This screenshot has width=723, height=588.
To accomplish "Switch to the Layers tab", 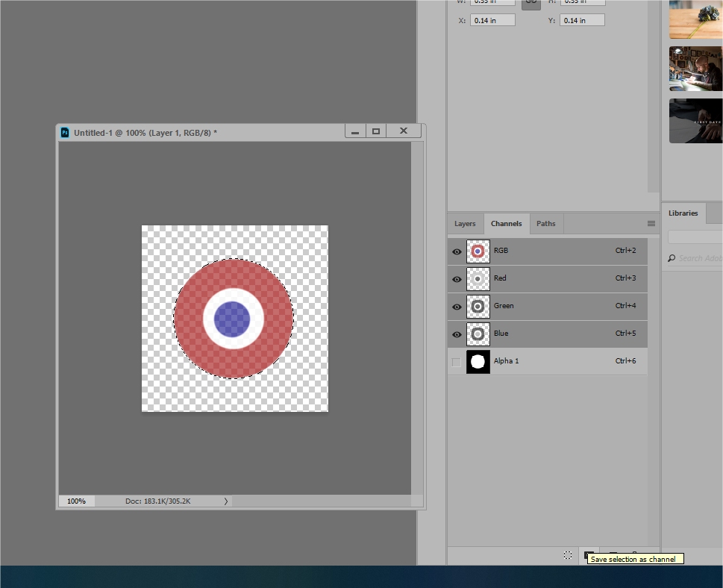I will tap(465, 224).
